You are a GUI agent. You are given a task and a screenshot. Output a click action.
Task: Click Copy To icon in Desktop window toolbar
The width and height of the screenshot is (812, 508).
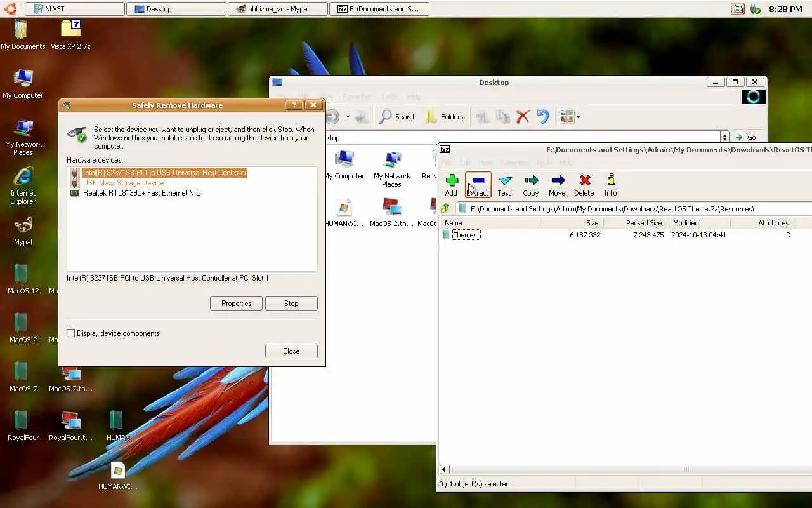coord(502,117)
